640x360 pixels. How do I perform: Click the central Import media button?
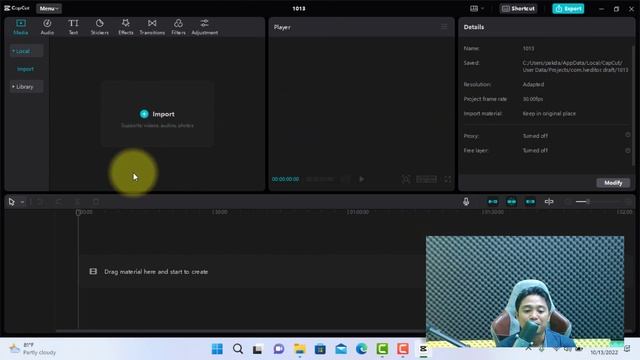(158, 114)
